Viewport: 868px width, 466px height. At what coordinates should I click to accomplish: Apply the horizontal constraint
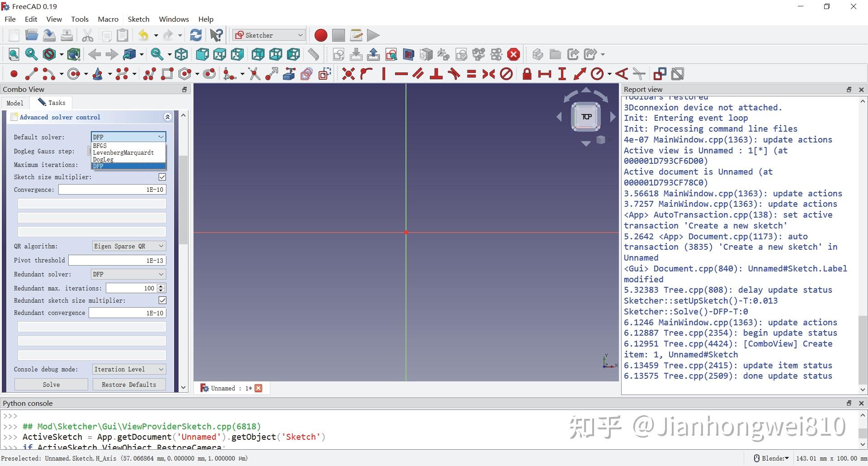[x=401, y=73]
